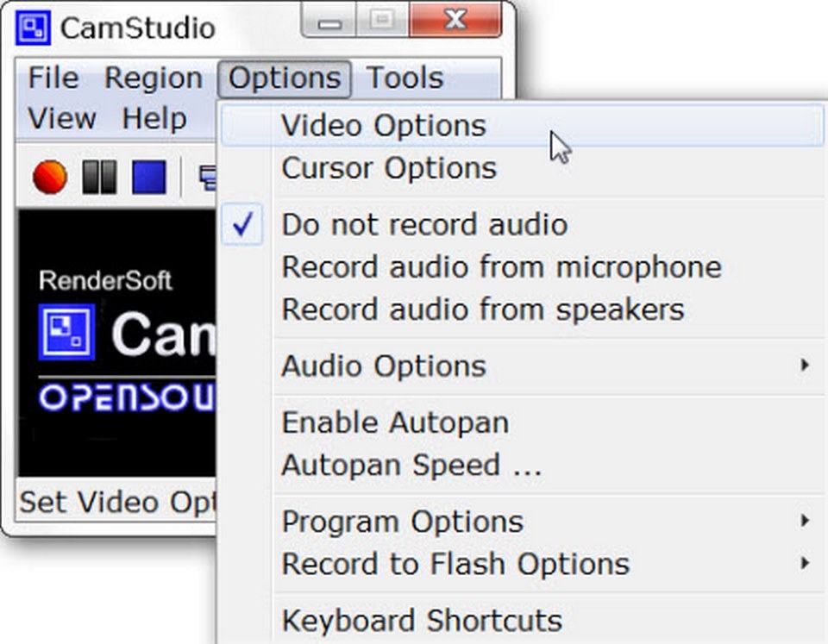Hit the blue Stop recording icon

148,178
